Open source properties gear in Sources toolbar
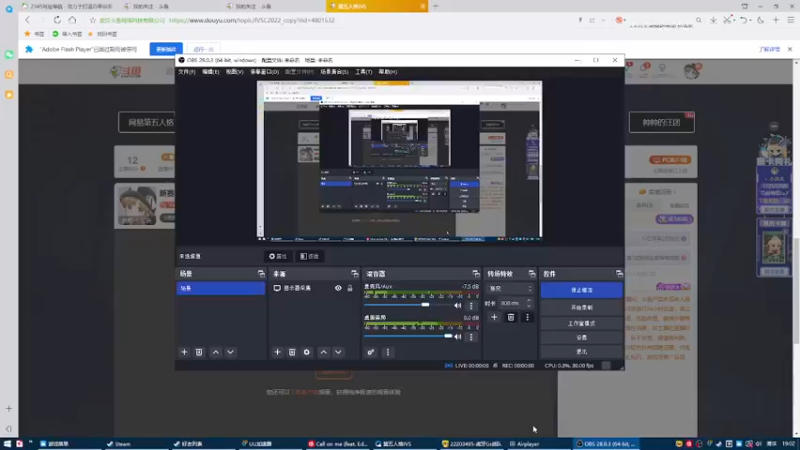The image size is (800, 450). click(307, 352)
